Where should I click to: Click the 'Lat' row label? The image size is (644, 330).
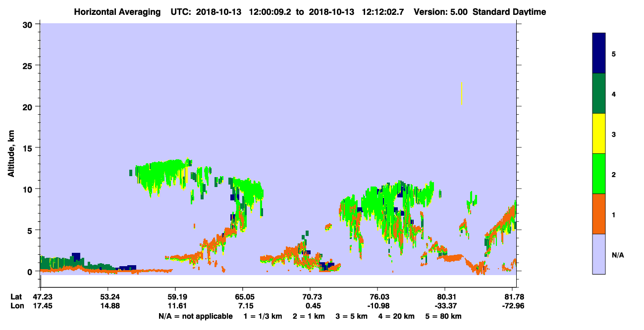(16, 297)
